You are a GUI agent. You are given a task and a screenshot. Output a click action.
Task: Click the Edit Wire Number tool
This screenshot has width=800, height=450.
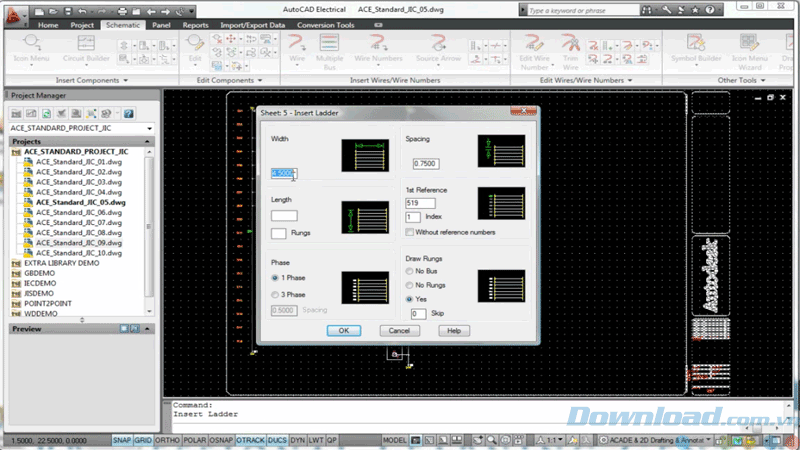point(534,51)
